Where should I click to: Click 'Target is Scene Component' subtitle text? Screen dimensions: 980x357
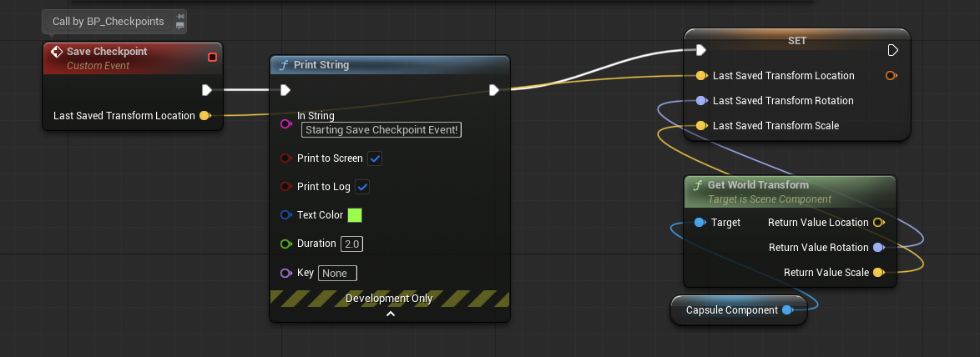[770, 199]
